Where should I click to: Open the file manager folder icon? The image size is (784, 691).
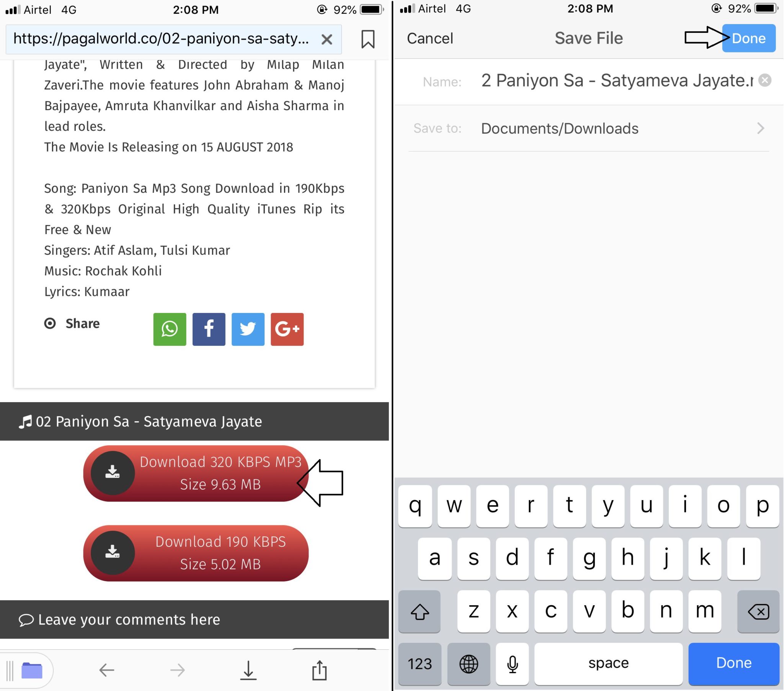tap(32, 670)
